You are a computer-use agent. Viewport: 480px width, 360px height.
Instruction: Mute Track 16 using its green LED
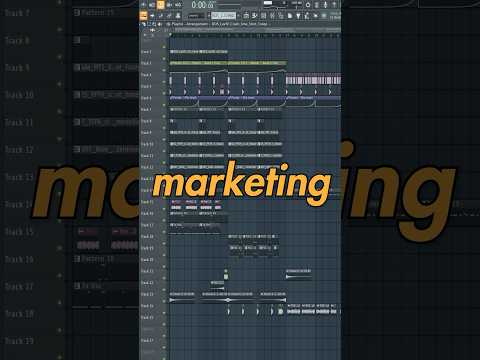pyautogui.click(x=164, y=220)
